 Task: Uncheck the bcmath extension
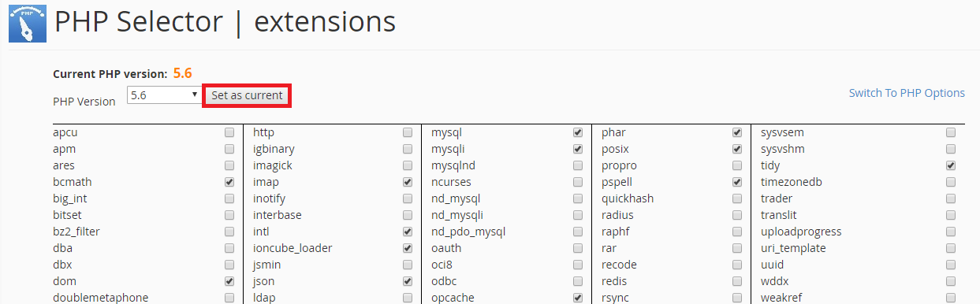pyautogui.click(x=229, y=182)
